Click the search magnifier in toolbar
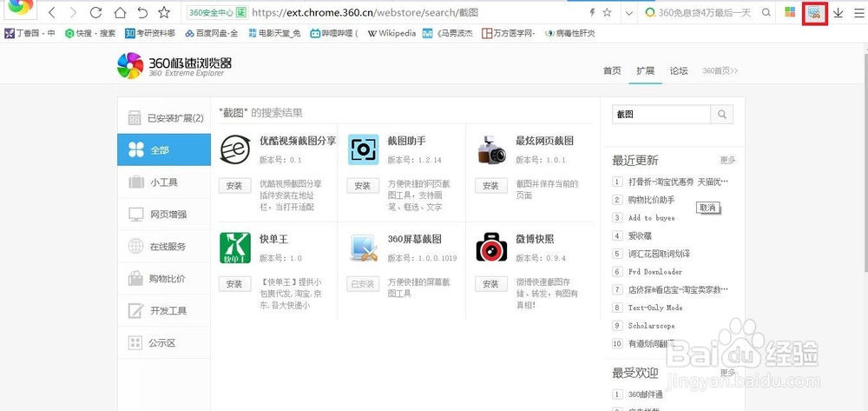 point(766,12)
